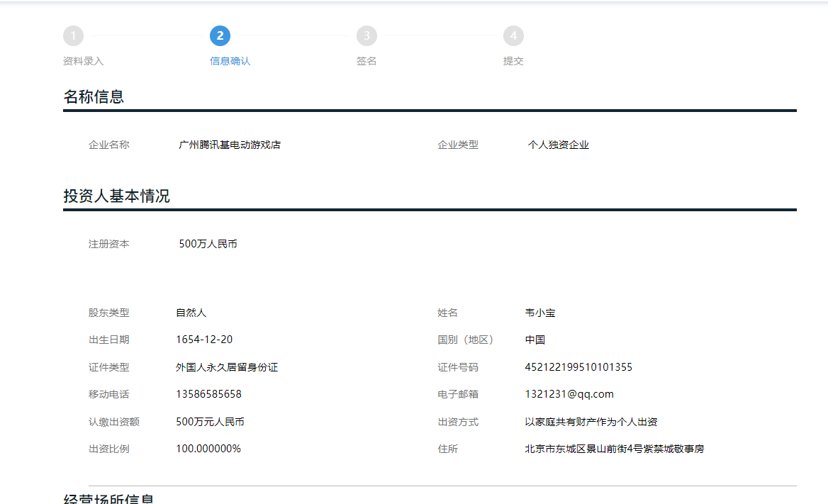The width and height of the screenshot is (828, 504).
Task: Click mobile number 13586585658
Action: pyautogui.click(x=208, y=394)
